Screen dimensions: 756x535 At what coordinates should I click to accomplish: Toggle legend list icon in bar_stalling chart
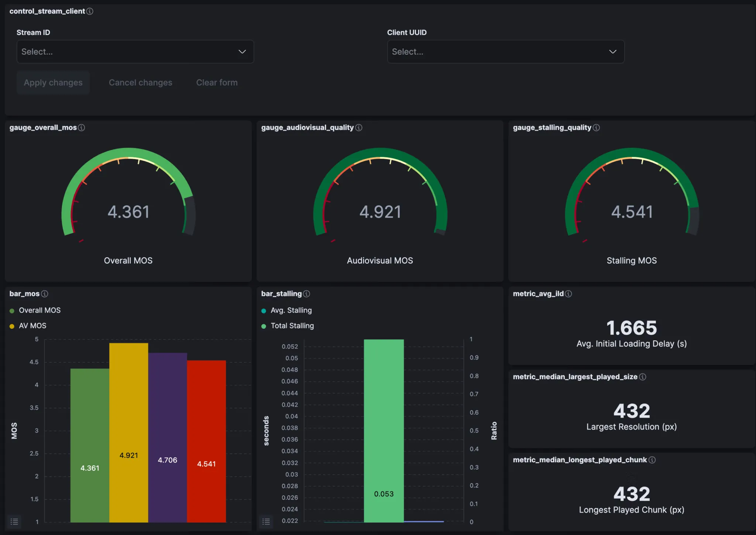pos(266,521)
